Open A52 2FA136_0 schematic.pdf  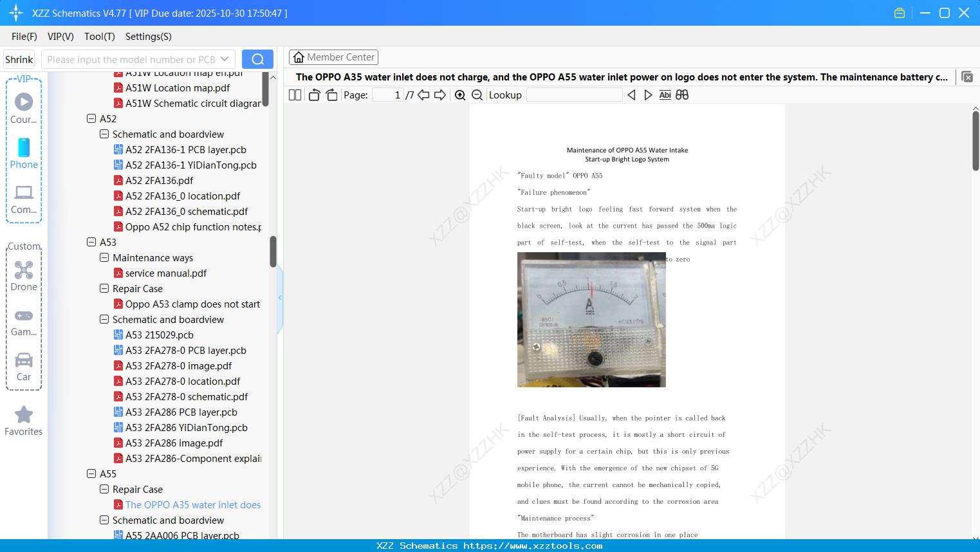click(x=187, y=212)
